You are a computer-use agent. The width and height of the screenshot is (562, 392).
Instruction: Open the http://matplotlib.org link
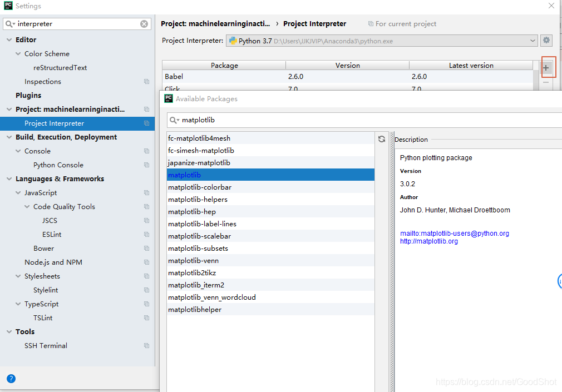pos(428,241)
